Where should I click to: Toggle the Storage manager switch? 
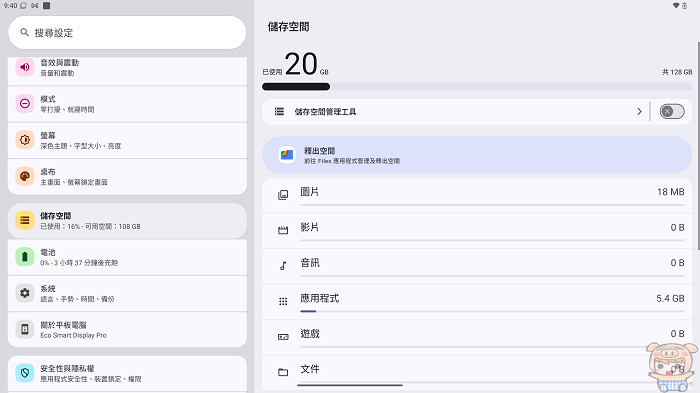click(x=671, y=111)
